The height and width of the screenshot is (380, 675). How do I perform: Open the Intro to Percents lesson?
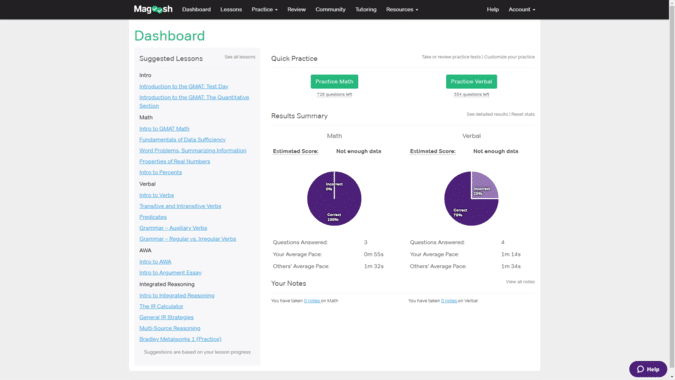(x=161, y=172)
